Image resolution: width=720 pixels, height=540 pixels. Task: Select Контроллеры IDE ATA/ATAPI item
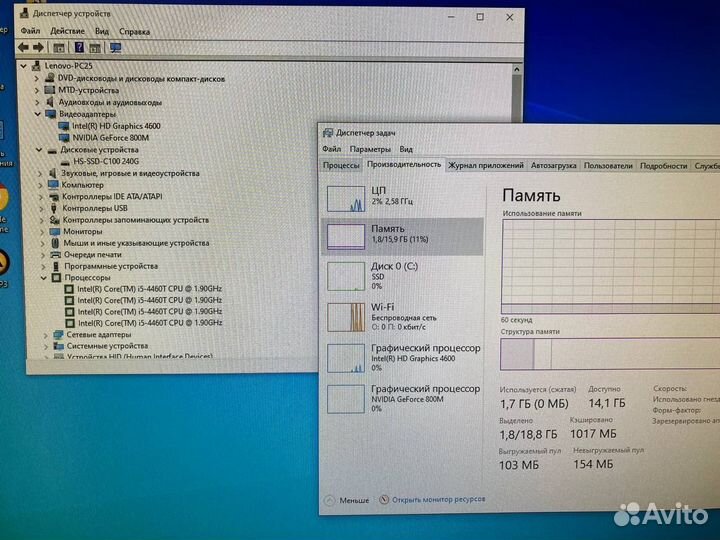tap(112, 197)
